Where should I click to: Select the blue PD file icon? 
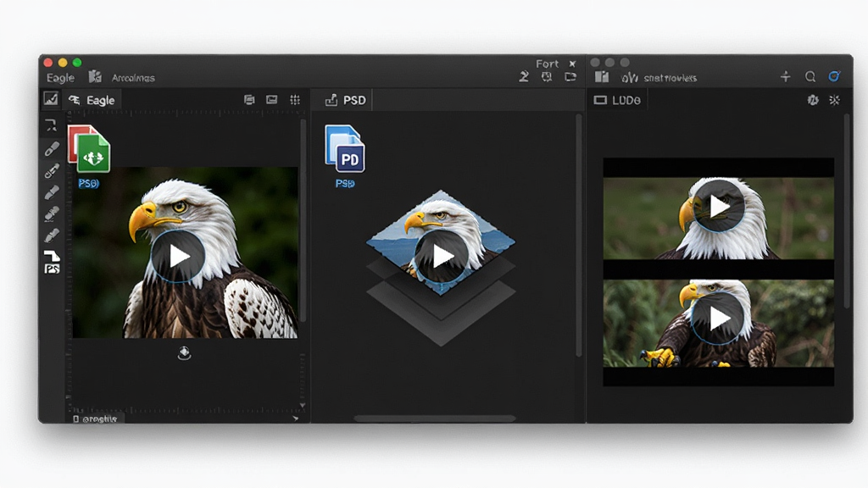pos(344,148)
